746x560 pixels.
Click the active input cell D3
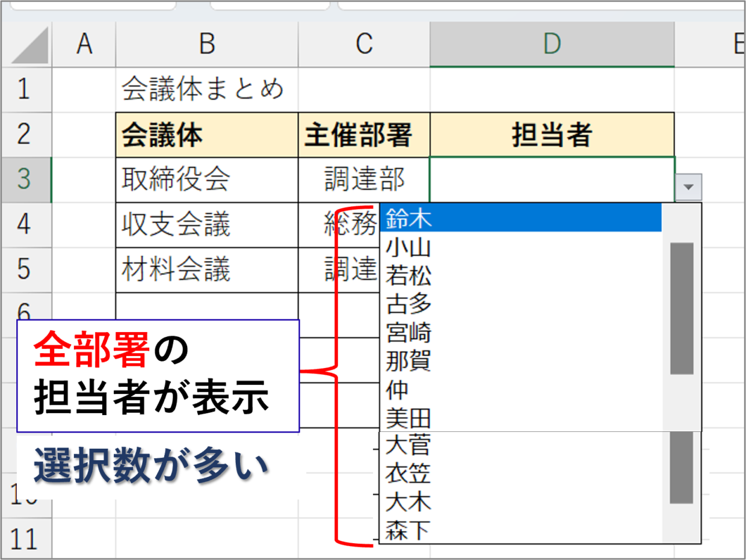[552, 180]
